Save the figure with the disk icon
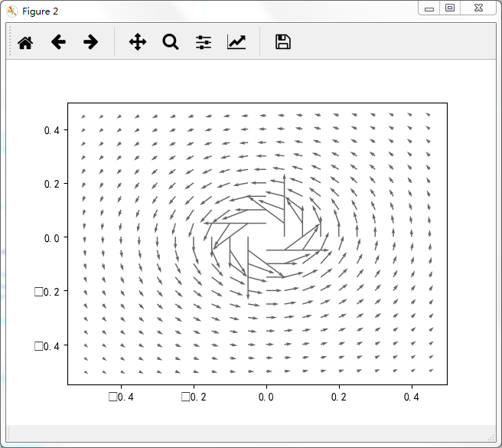The height and width of the screenshot is (448, 502). point(283,42)
